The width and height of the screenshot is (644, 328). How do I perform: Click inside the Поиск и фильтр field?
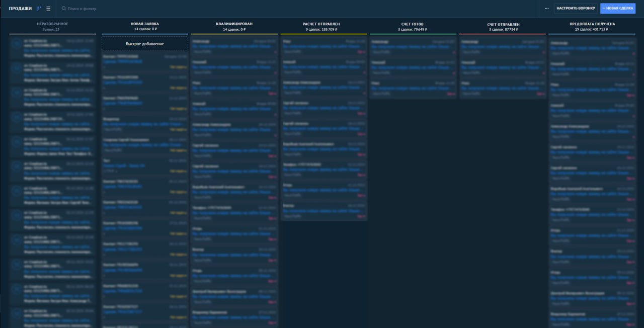151,9
